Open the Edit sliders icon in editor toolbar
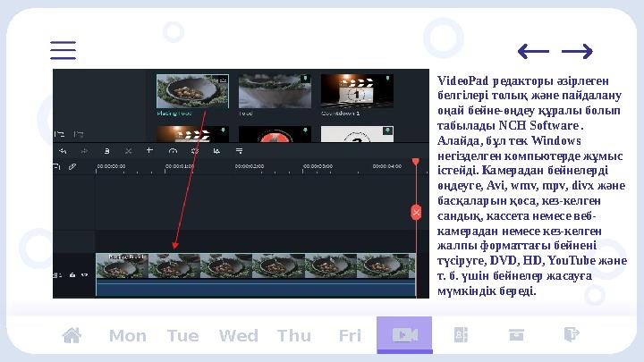Image resolution: width=644 pixels, height=362 pixels. [239, 151]
